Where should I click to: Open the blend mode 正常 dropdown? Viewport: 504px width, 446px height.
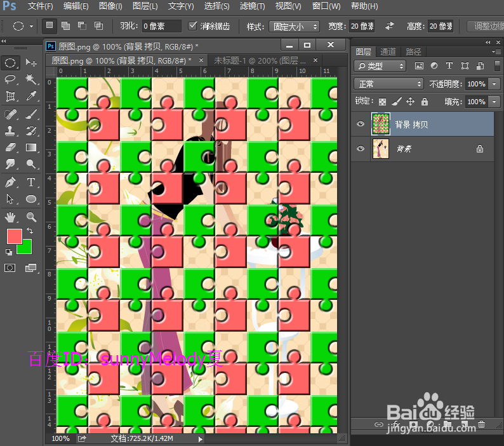pyautogui.click(x=388, y=84)
